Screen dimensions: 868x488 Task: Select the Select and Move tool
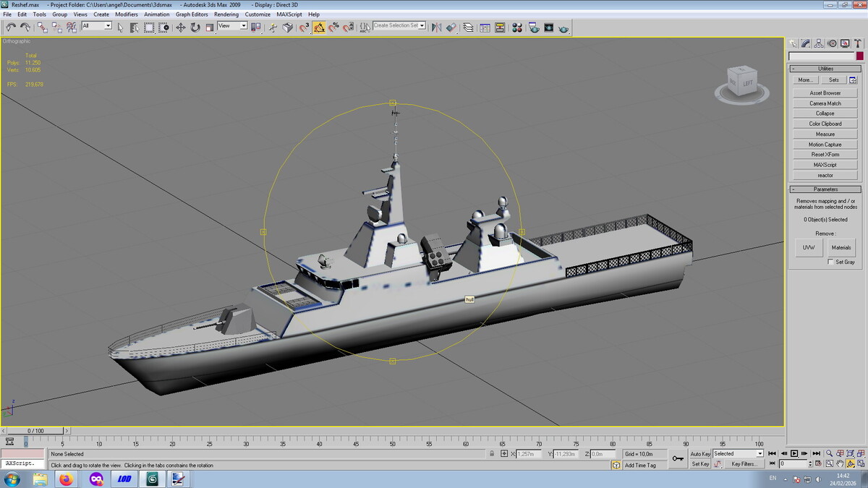click(x=181, y=27)
